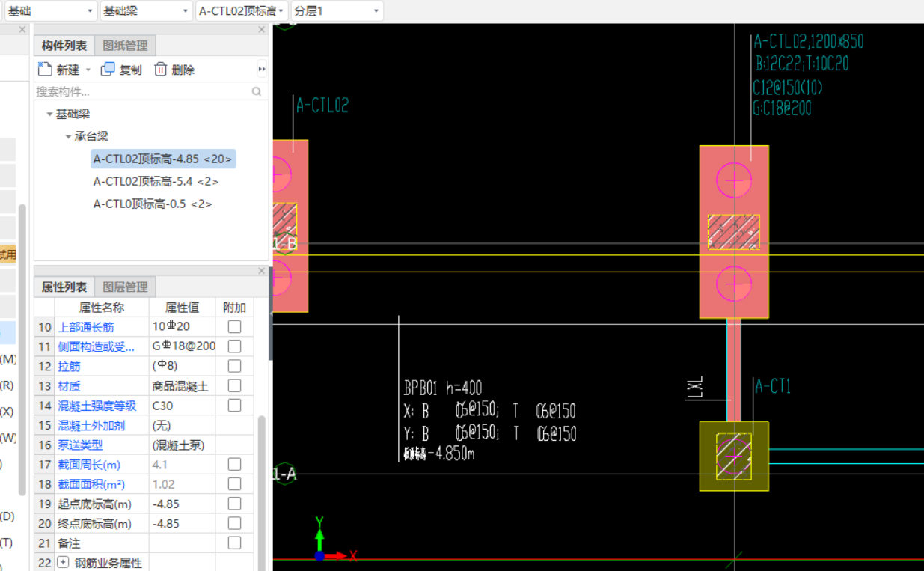Click the 1-A axis grid bubble

coord(285,474)
